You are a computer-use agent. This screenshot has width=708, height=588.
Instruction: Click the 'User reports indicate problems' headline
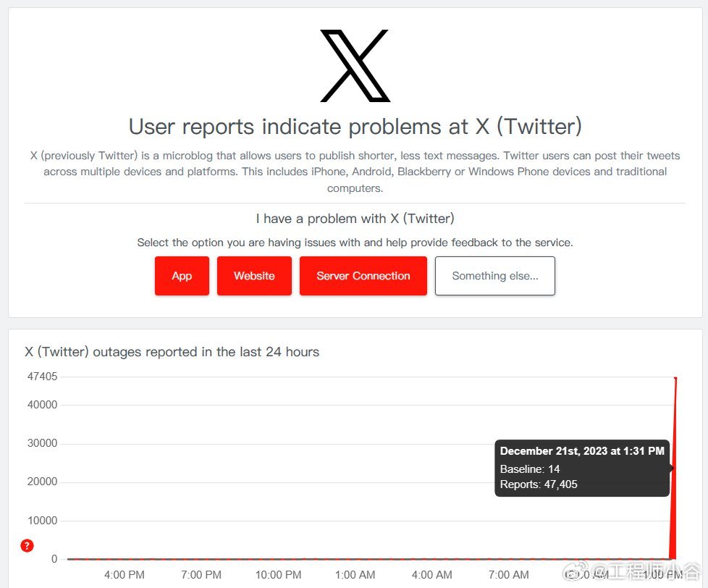click(355, 127)
